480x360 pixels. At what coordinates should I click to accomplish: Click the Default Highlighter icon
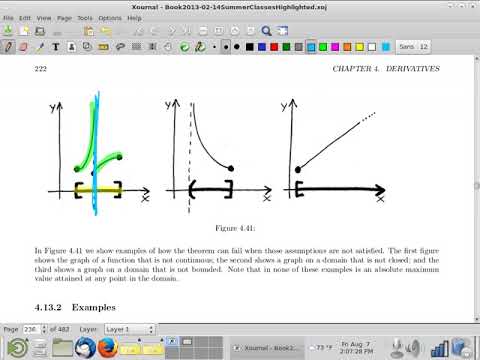click(x=200, y=47)
